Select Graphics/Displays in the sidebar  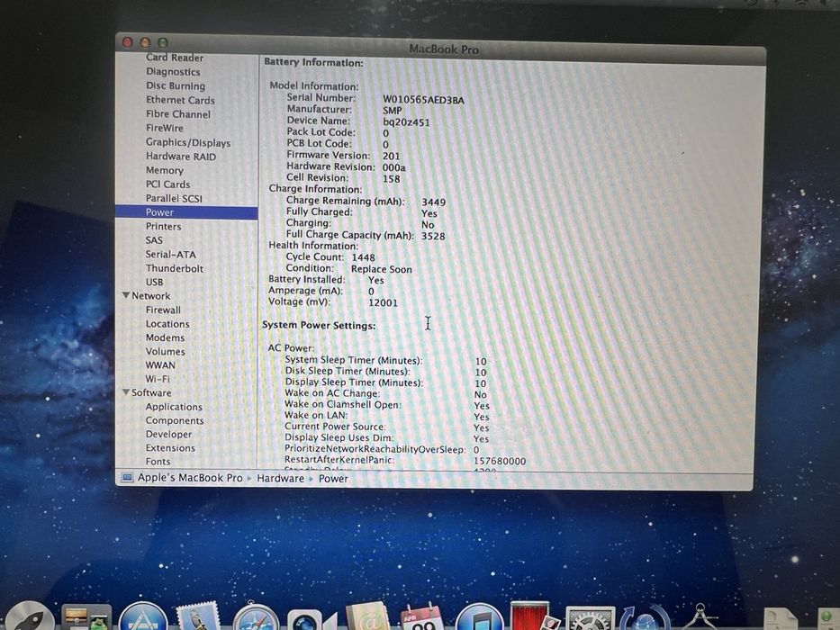[x=188, y=142]
